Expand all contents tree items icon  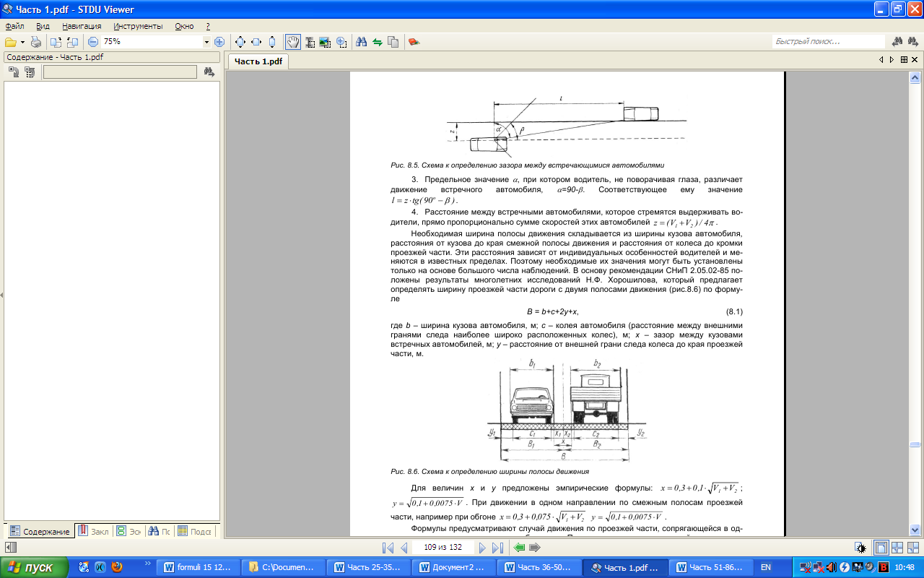13,72
